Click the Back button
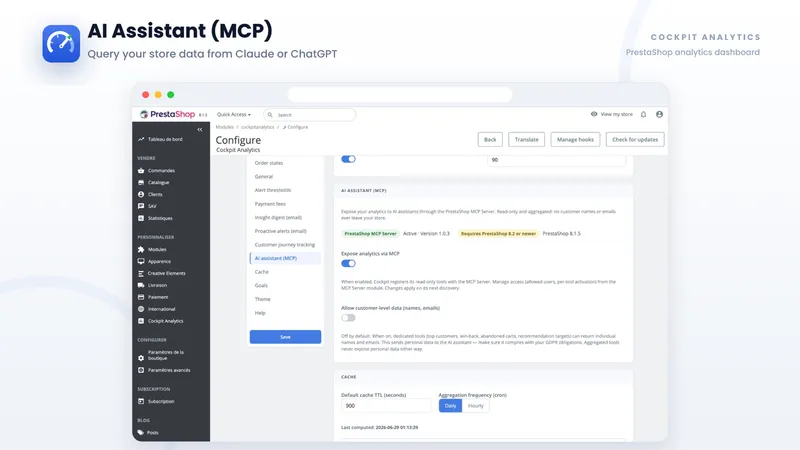The width and height of the screenshot is (800, 450). pyautogui.click(x=490, y=139)
